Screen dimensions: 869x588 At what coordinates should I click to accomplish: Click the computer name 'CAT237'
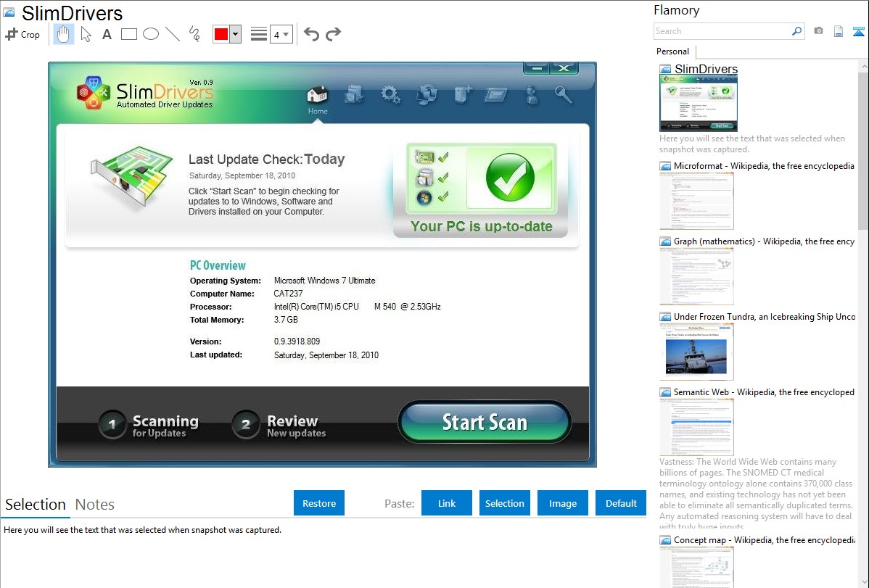pyautogui.click(x=288, y=293)
